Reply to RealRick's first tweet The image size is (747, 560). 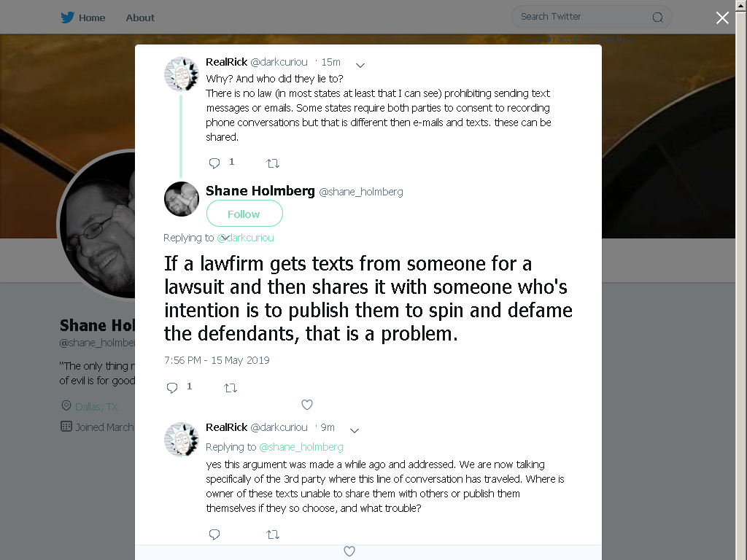pos(214,163)
